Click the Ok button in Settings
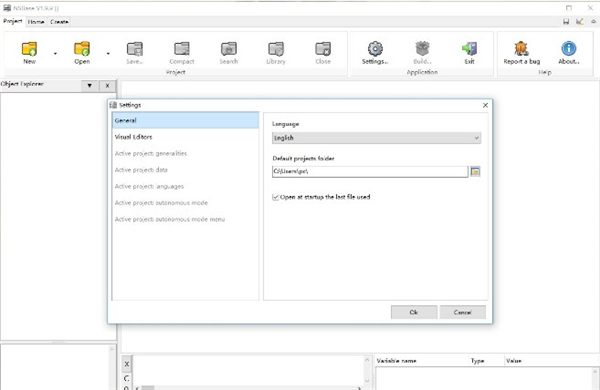Viewport: 600px width, 390px height. click(x=414, y=312)
